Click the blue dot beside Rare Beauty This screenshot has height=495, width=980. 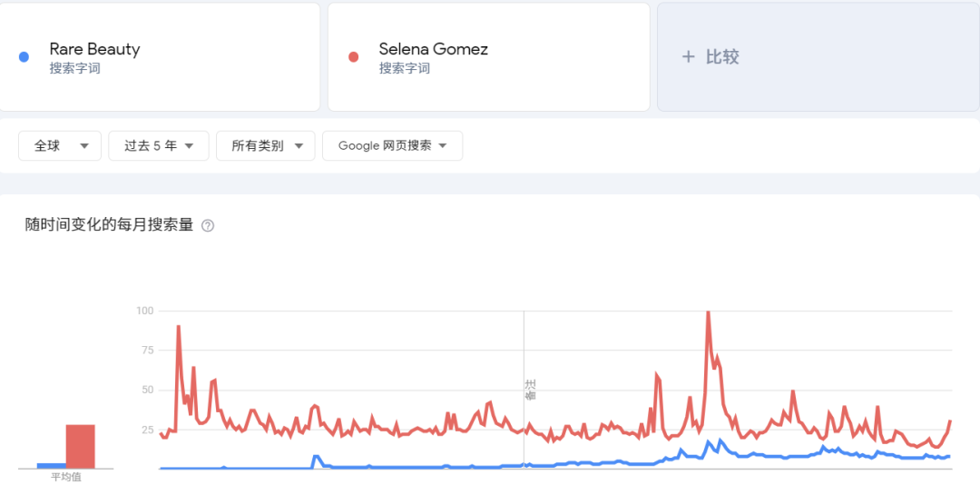24,57
